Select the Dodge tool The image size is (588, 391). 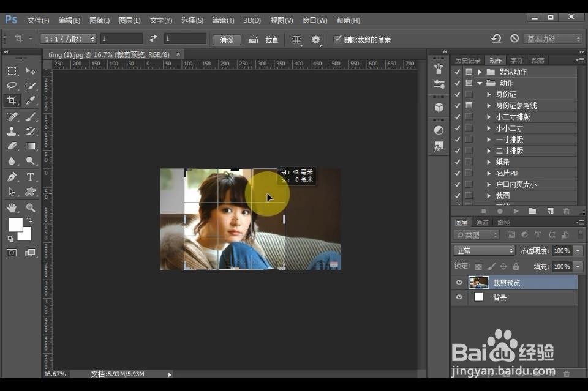point(31,161)
